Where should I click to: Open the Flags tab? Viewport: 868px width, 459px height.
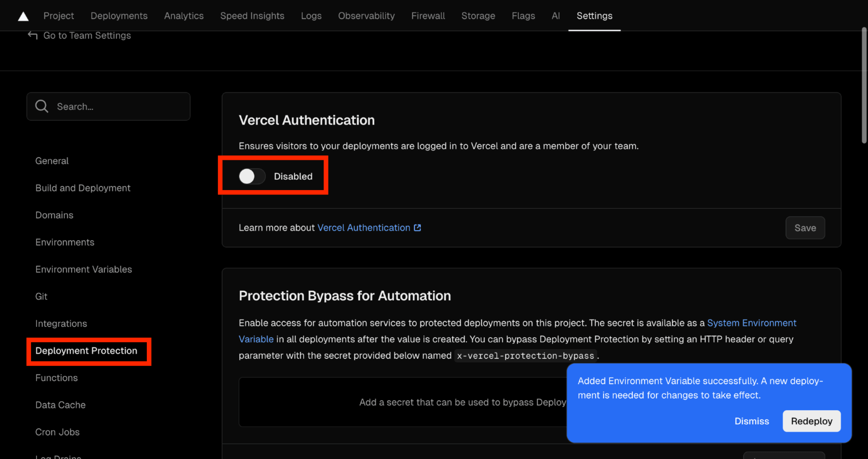(x=523, y=16)
